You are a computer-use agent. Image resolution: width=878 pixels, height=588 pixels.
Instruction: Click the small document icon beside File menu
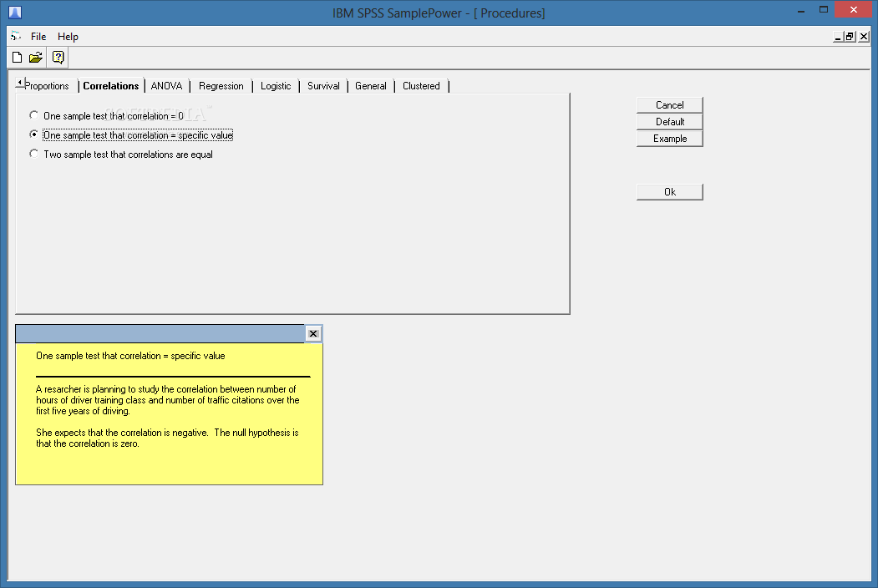(x=16, y=37)
